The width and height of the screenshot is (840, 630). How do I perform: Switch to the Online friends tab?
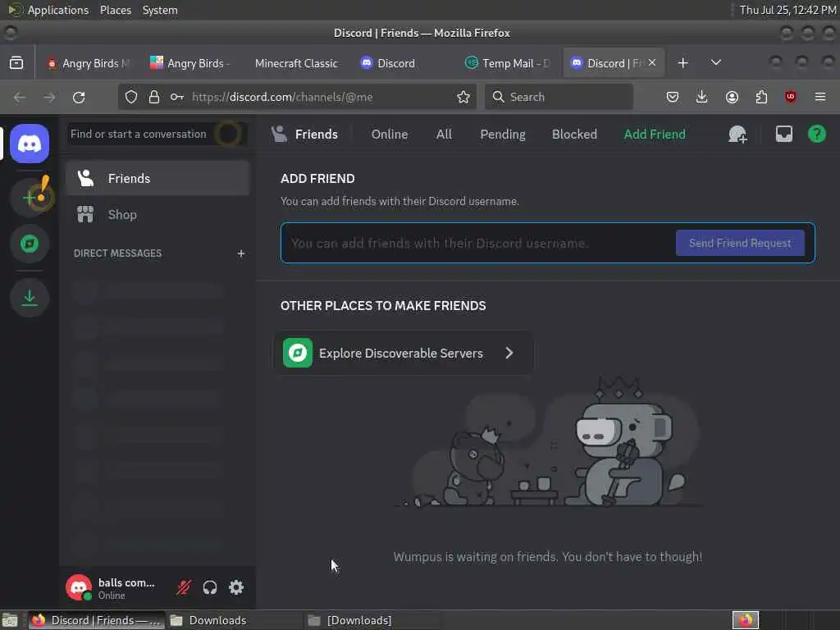pyautogui.click(x=390, y=134)
